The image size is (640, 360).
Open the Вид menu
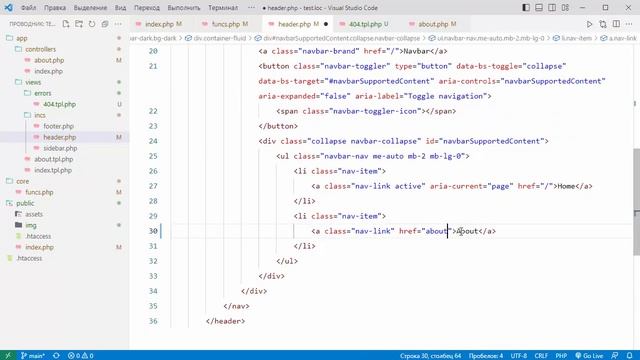(120, 8)
